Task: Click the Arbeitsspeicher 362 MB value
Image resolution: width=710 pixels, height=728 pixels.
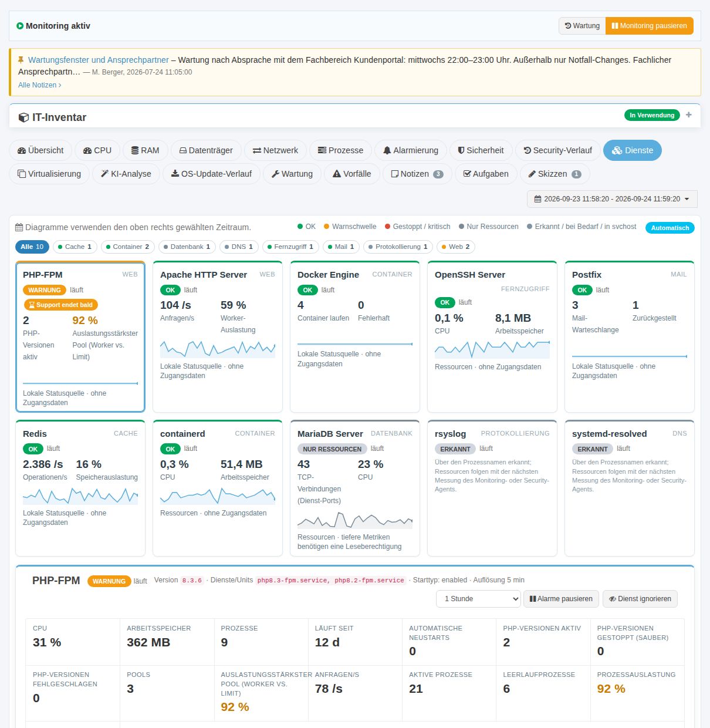Action: click(x=148, y=642)
